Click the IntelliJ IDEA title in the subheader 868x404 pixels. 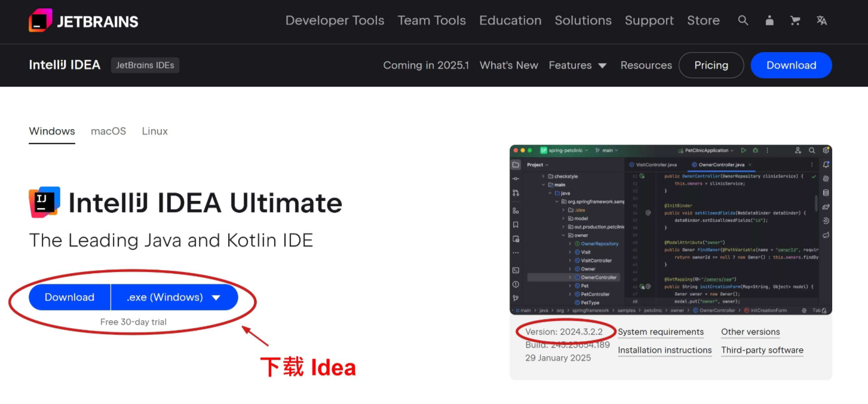(65, 65)
